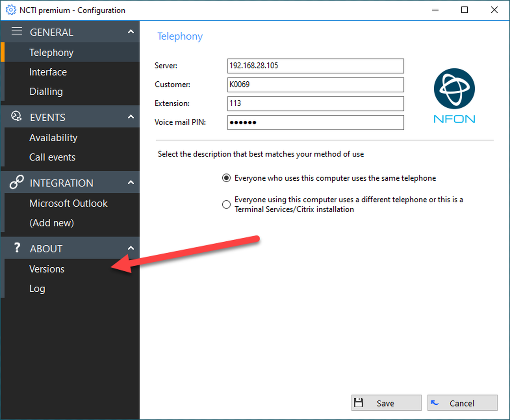Click the NFON logo image
Viewport: 510px width, 420px height.
tap(454, 96)
